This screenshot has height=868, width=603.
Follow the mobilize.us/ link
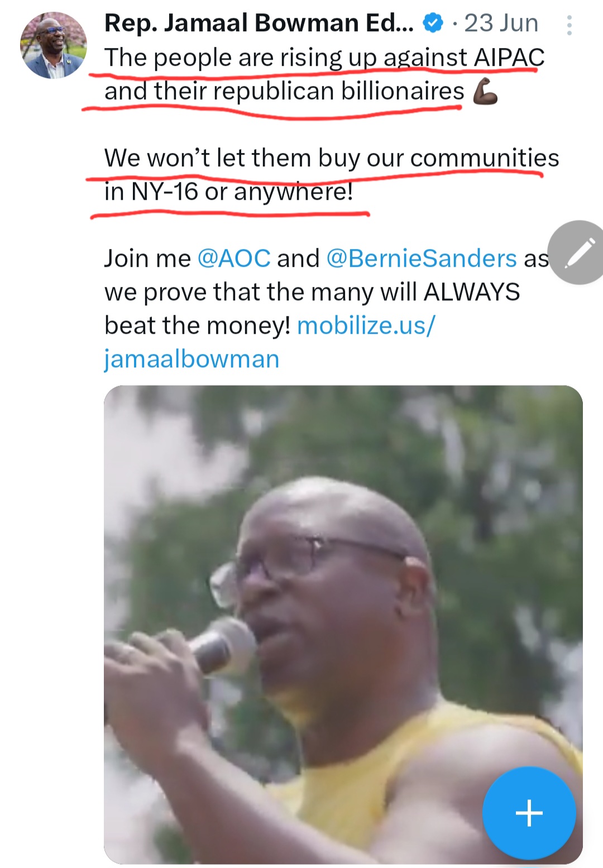[x=366, y=325]
